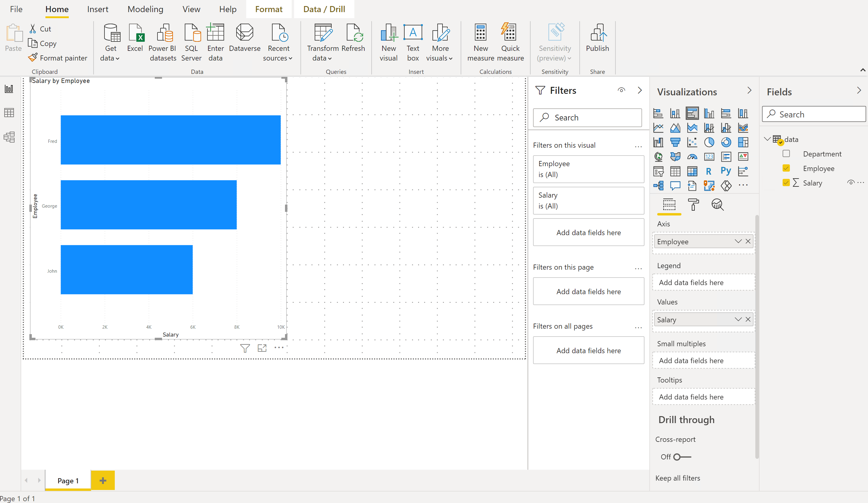The image size is (868, 503).
Task: Click the New visual button
Action: click(388, 41)
